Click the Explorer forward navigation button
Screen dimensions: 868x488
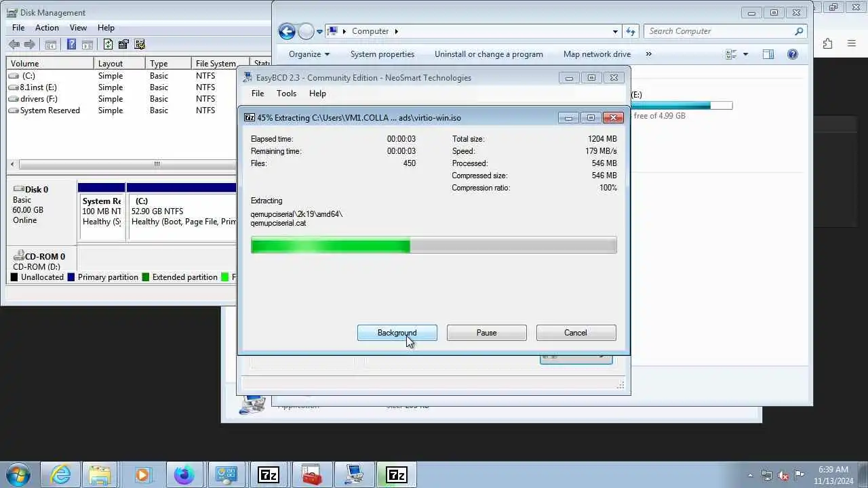[x=306, y=31]
